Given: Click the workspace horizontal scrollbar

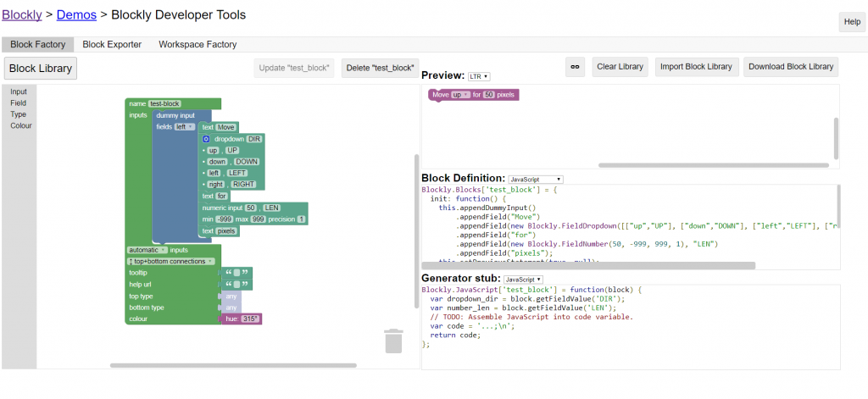Looking at the screenshot, I should click(233, 365).
